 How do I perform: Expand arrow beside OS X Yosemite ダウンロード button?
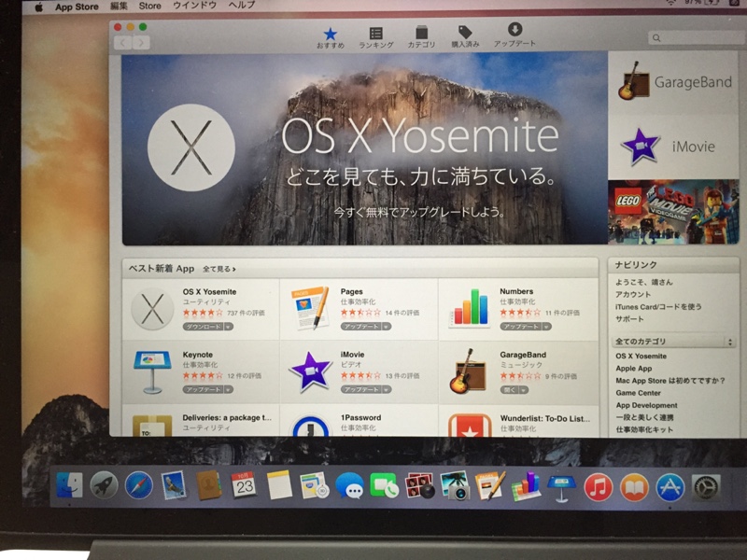(x=228, y=327)
